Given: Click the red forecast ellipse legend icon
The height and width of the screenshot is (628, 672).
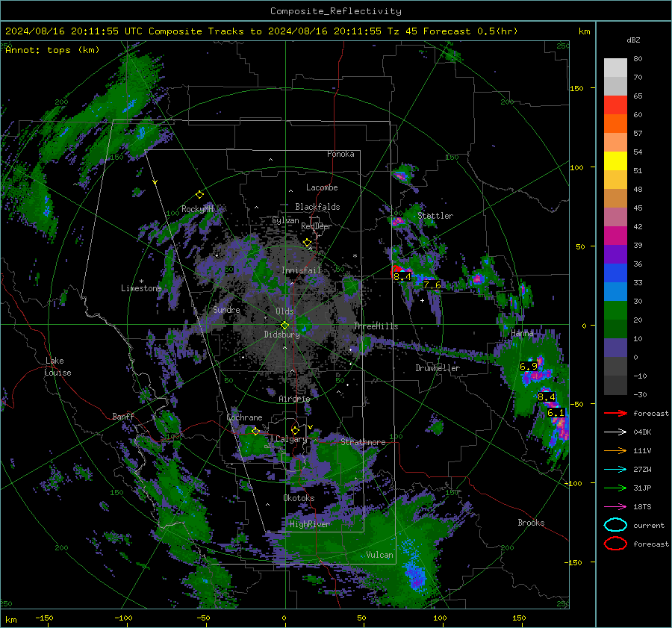Looking at the screenshot, I should coord(615,544).
